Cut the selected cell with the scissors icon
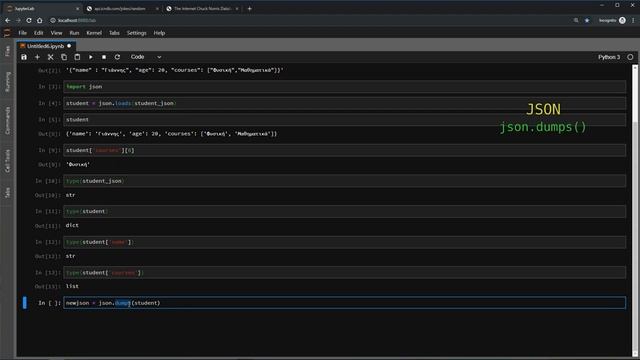 (51, 57)
